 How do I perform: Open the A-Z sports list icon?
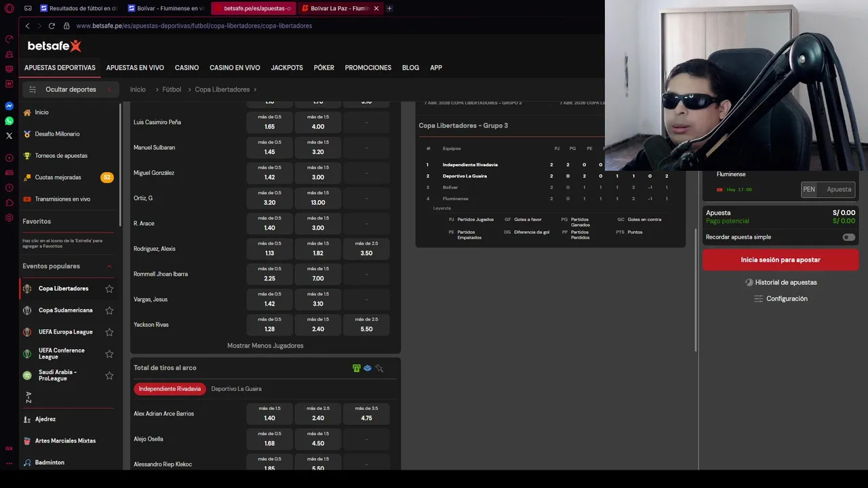click(28, 397)
